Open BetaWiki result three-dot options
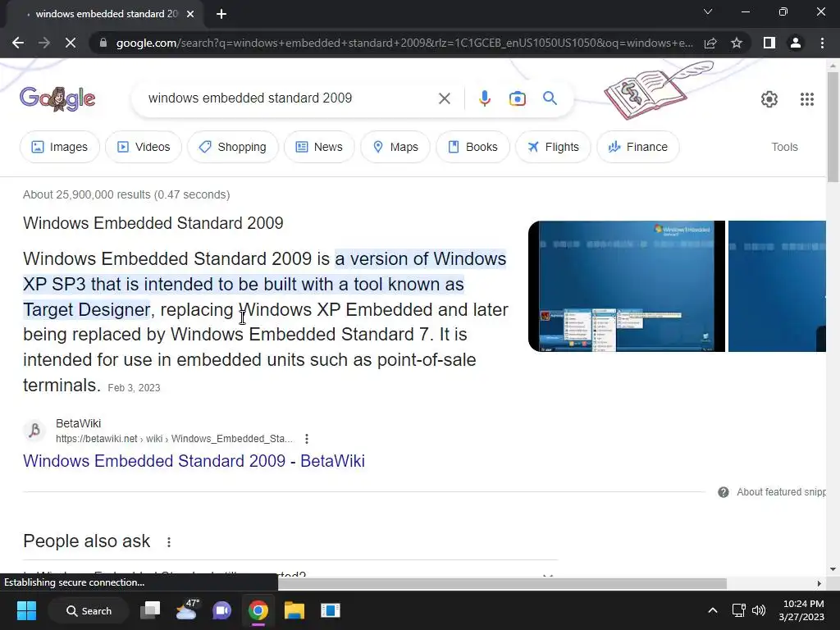The height and width of the screenshot is (630, 840). point(307,439)
